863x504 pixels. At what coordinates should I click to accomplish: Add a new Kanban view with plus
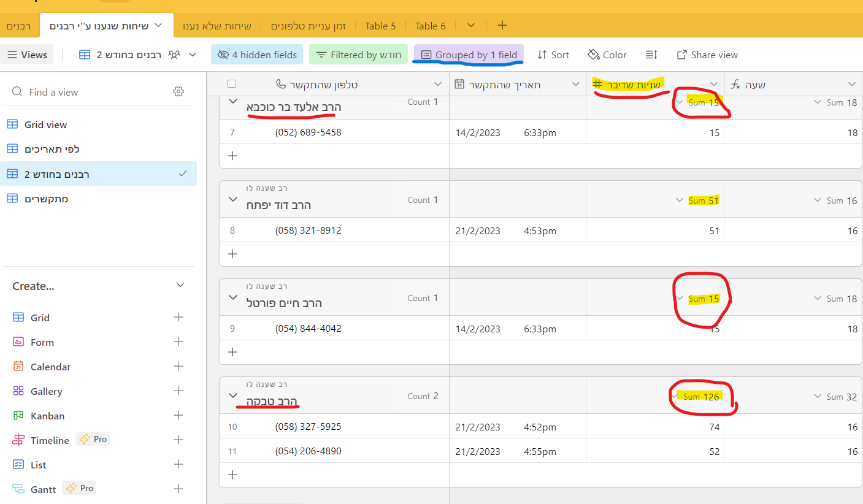(x=178, y=415)
